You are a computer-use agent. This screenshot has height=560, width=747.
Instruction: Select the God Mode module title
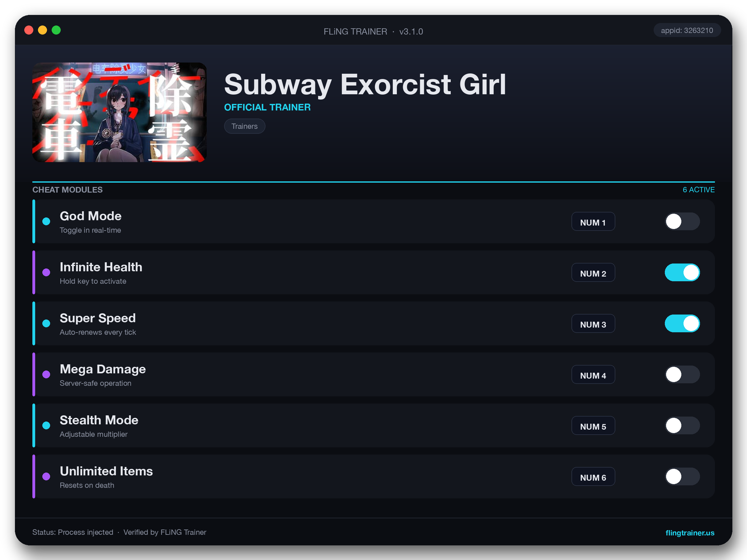[91, 216]
